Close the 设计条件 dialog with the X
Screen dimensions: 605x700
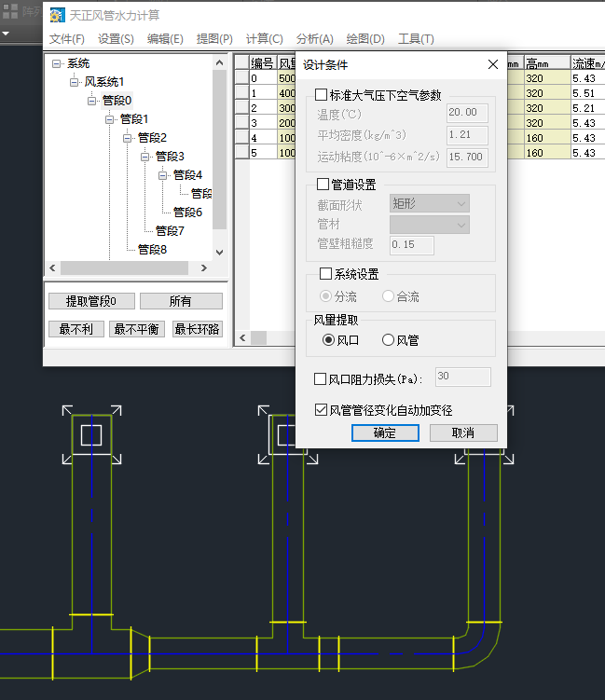[x=493, y=64]
